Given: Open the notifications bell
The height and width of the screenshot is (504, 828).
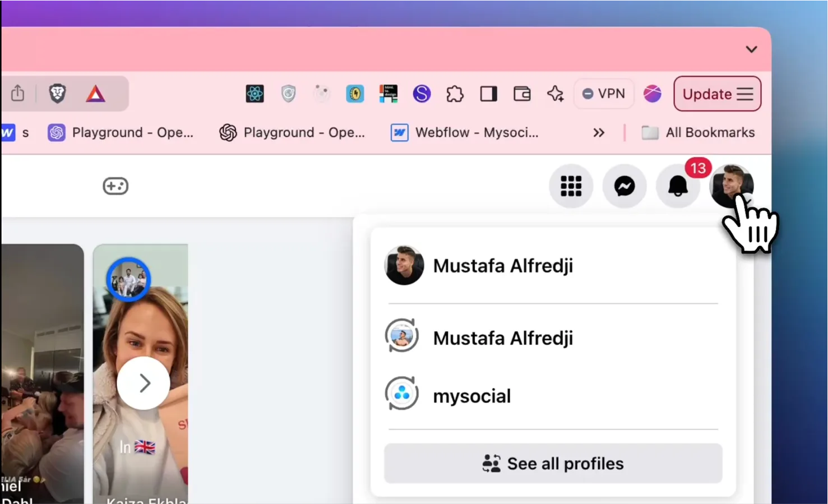Looking at the screenshot, I should click(x=677, y=186).
